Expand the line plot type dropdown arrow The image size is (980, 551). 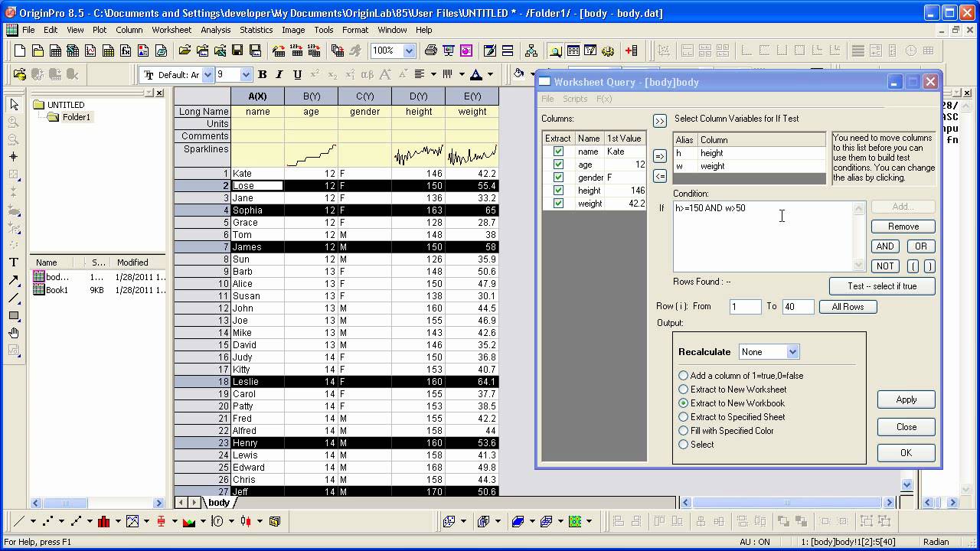(33, 521)
